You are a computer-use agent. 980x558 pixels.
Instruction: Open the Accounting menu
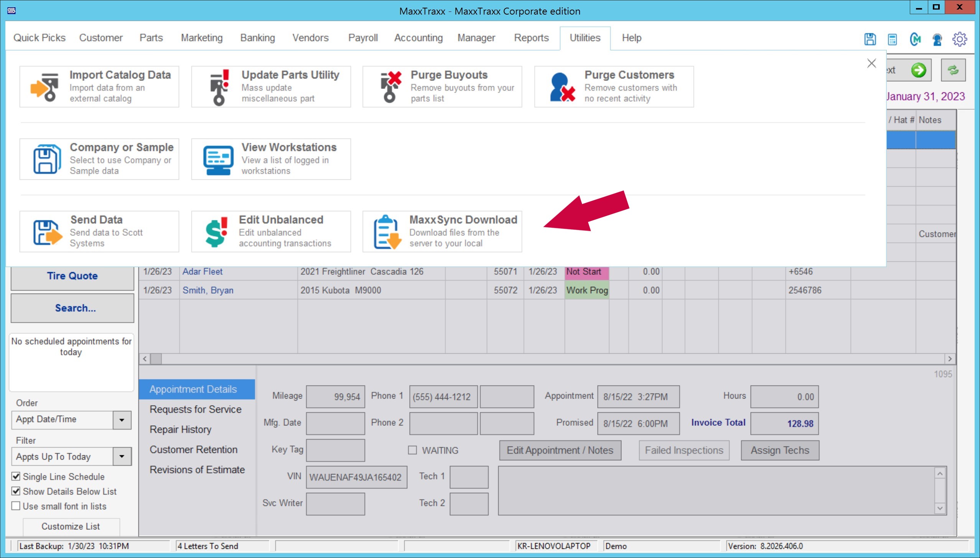tap(418, 38)
